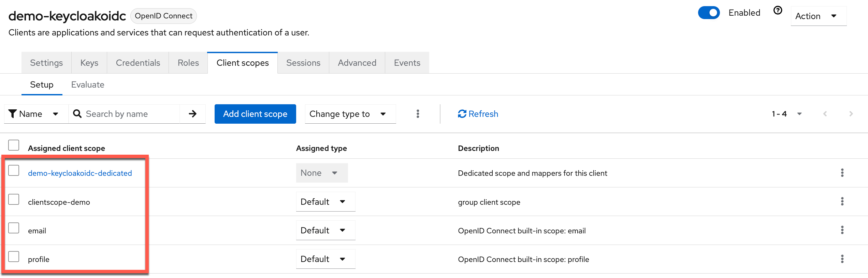This screenshot has width=868, height=278.
Task: Open kebab menu for clientscope-demo row
Action: tap(842, 201)
